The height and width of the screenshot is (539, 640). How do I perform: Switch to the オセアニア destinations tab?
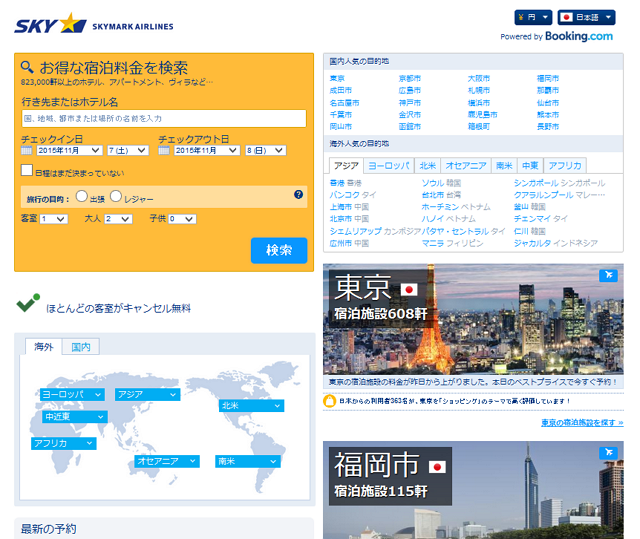466,166
